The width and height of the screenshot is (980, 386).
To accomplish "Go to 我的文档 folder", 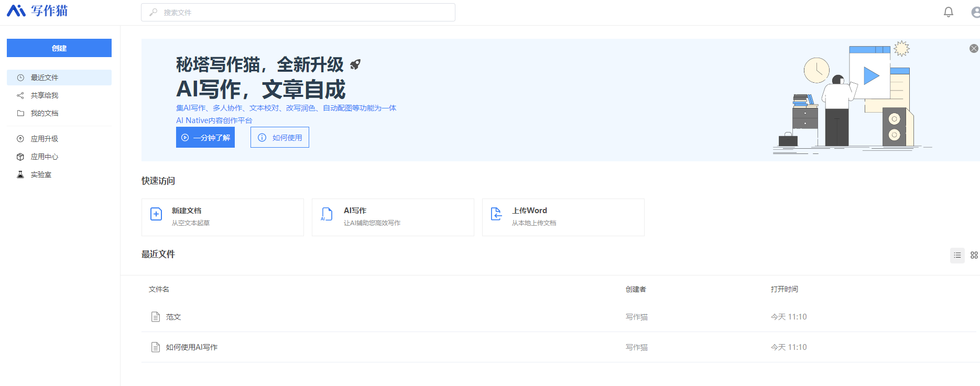I will [45, 113].
